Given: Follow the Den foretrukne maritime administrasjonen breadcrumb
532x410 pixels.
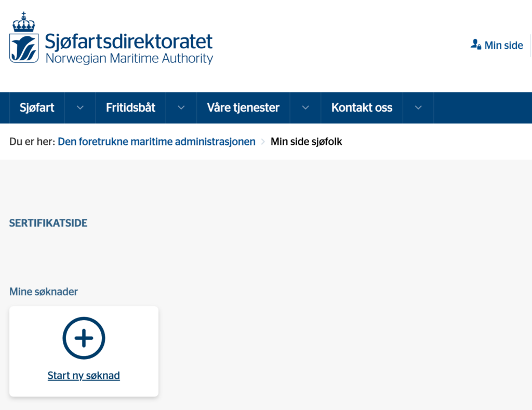Looking at the screenshot, I should [x=156, y=141].
